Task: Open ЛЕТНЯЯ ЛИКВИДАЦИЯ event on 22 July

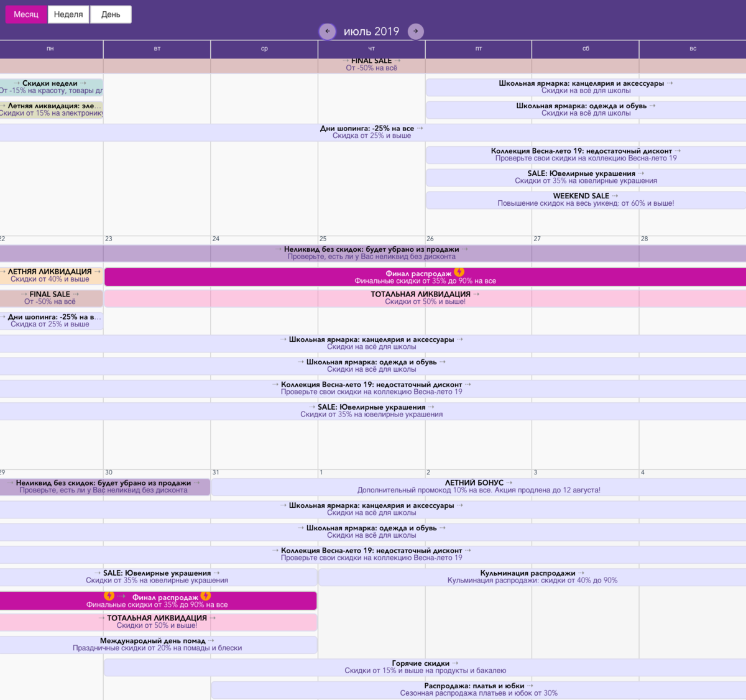Action: pyautogui.click(x=51, y=275)
